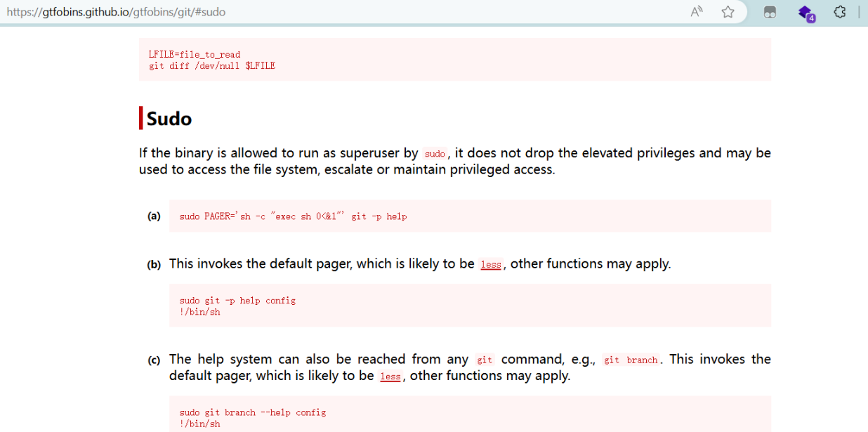The width and height of the screenshot is (868, 432).
Task: Click the inline 'sudo' code in description
Action: (x=435, y=154)
